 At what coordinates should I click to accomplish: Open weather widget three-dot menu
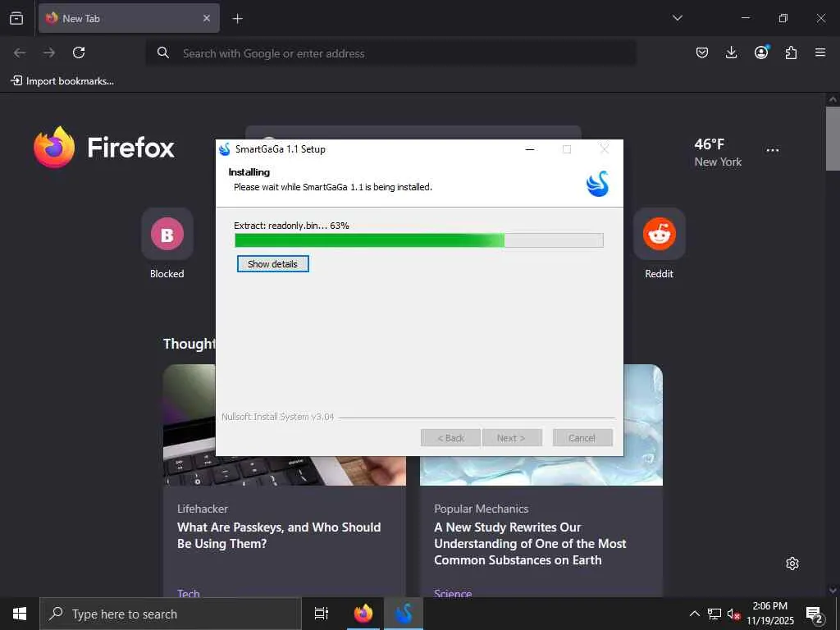(x=773, y=151)
